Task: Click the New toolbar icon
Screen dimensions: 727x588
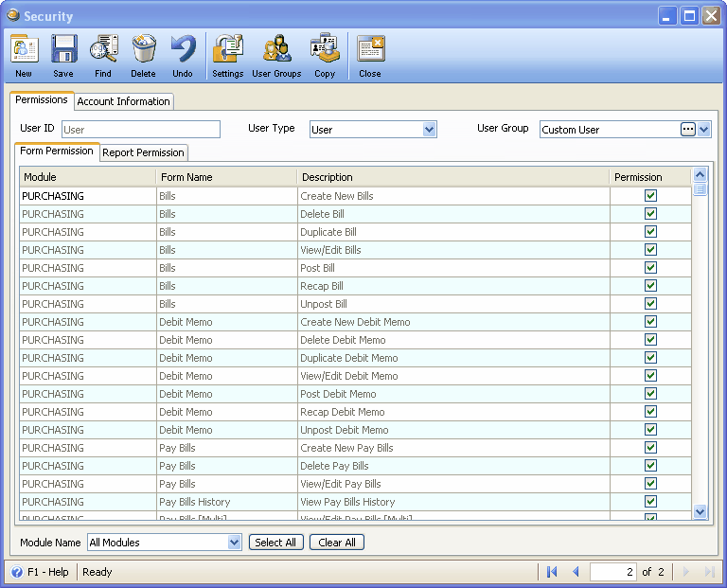Action: tap(24, 55)
